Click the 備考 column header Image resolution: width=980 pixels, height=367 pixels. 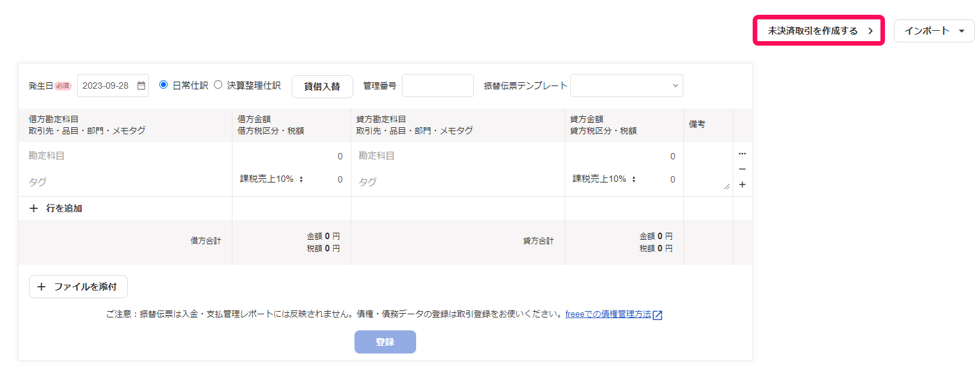click(697, 125)
